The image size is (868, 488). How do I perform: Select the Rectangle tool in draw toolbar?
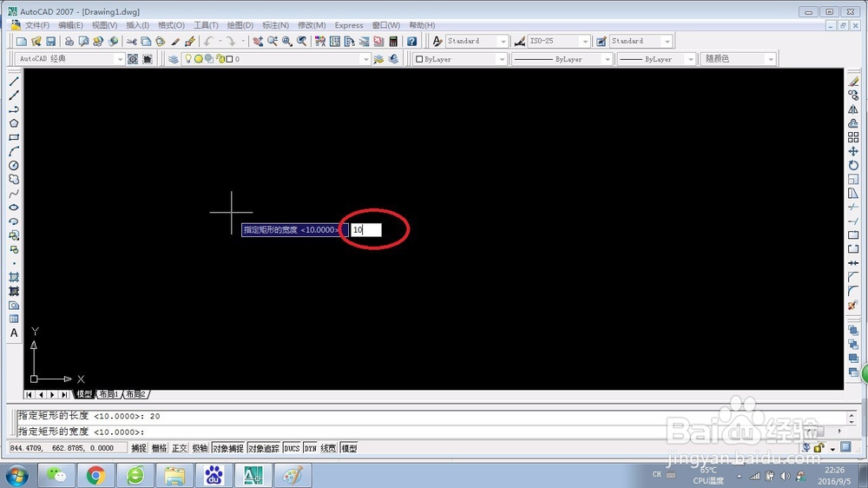14,137
